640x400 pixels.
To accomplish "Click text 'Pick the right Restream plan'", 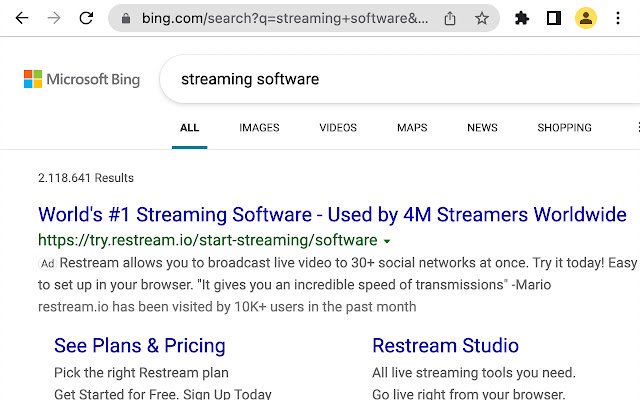I will 141,373.
